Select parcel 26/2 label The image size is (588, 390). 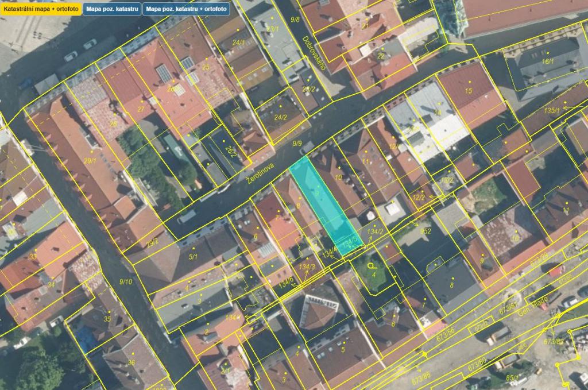point(231,151)
